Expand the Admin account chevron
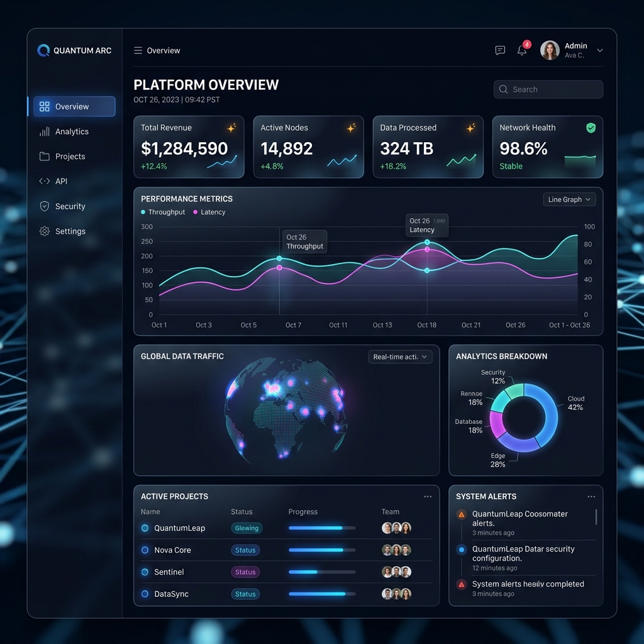This screenshot has width=644, height=644. point(599,50)
